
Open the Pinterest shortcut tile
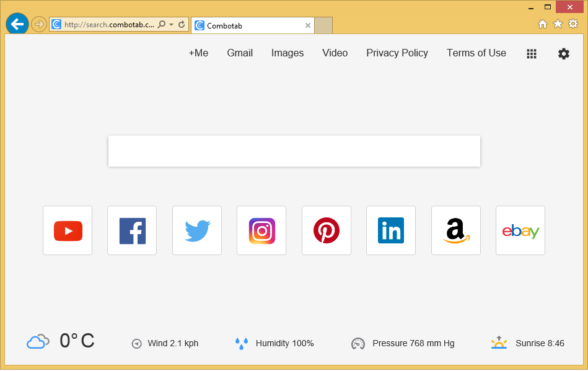point(327,230)
